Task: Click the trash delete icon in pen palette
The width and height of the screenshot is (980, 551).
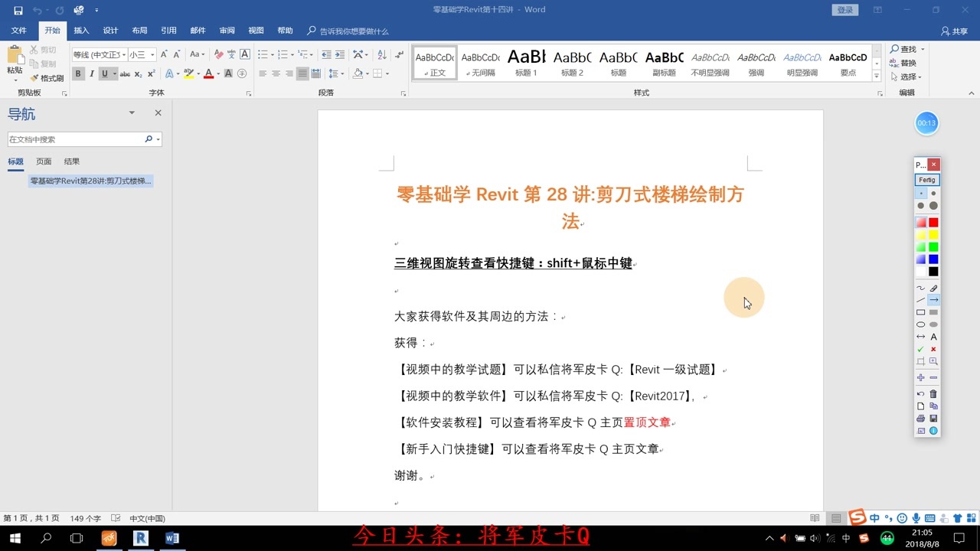Action: click(x=933, y=394)
